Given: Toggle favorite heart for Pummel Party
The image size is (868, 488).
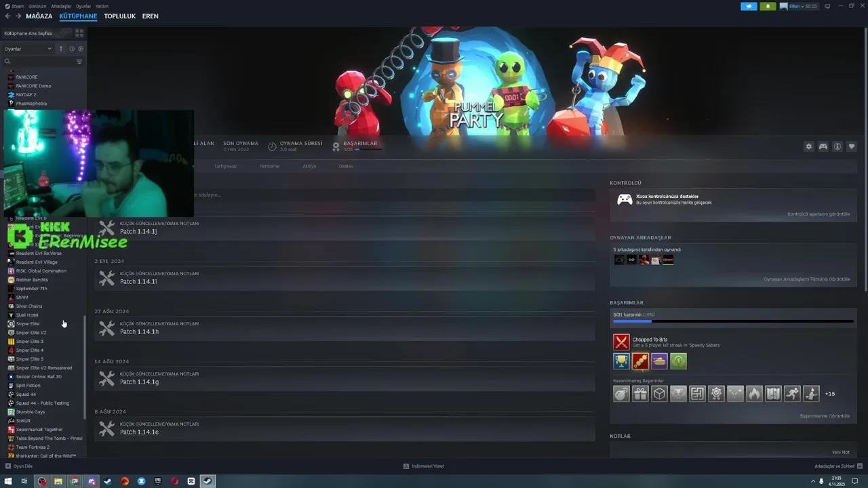Looking at the screenshot, I should tap(852, 146).
